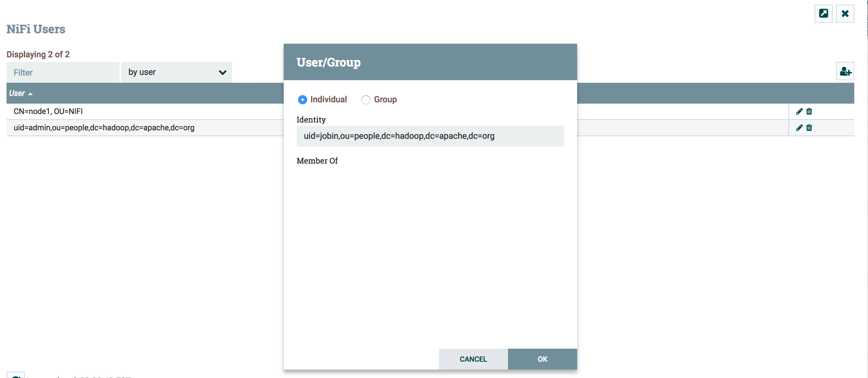Viewport: 868px width, 378px height.
Task: Click OK to confirm the user
Action: (x=542, y=359)
